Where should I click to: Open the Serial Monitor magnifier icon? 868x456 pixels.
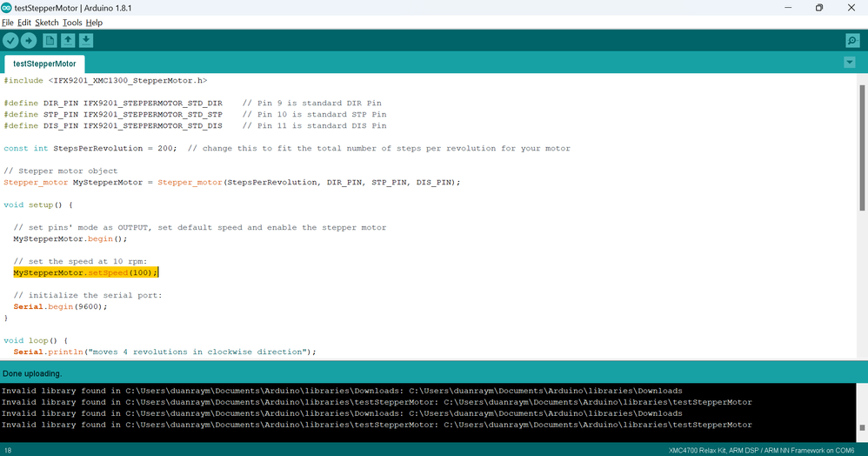coord(852,41)
